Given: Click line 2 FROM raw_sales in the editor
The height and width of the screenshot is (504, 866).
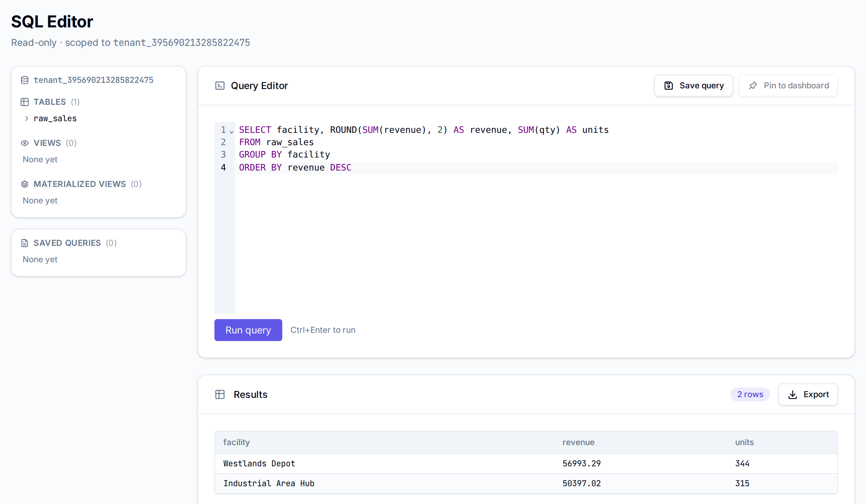Looking at the screenshot, I should (x=276, y=142).
